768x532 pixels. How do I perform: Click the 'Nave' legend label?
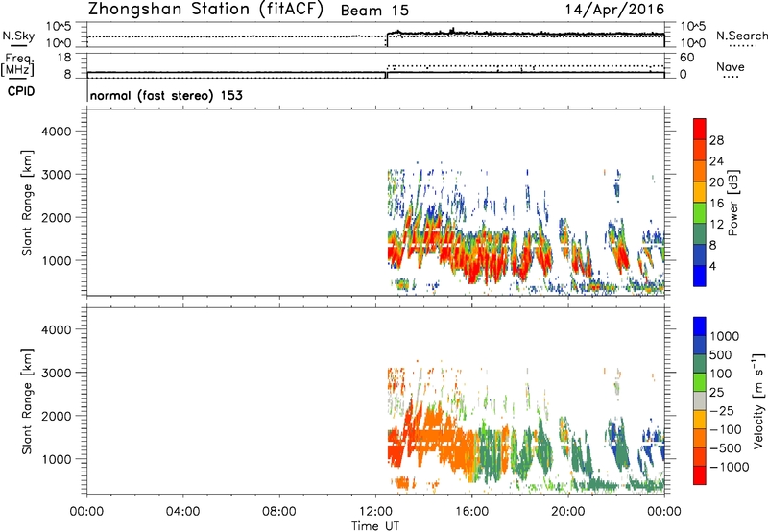tap(730, 66)
